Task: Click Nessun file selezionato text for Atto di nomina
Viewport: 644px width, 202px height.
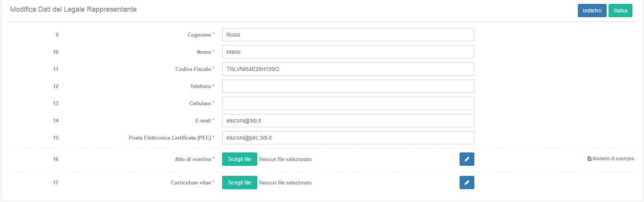Action: [x=285, y=159]
